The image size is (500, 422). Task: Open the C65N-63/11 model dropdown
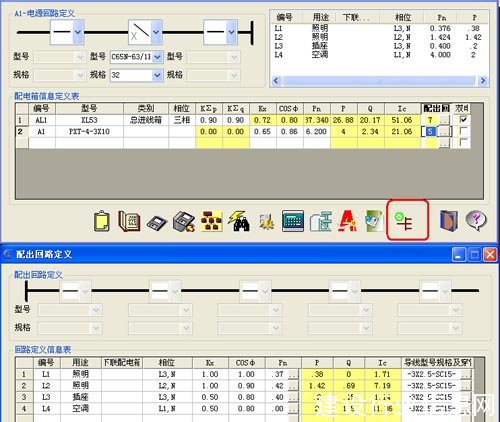[157, 57]
